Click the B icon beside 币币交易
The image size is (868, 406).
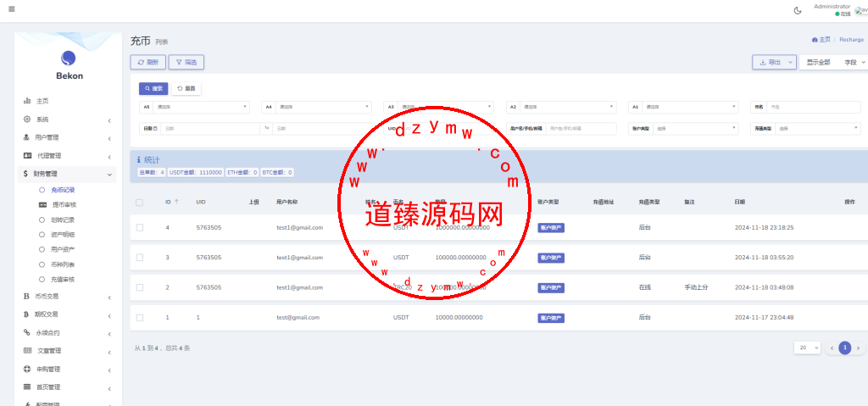click(x=26, y=297)
